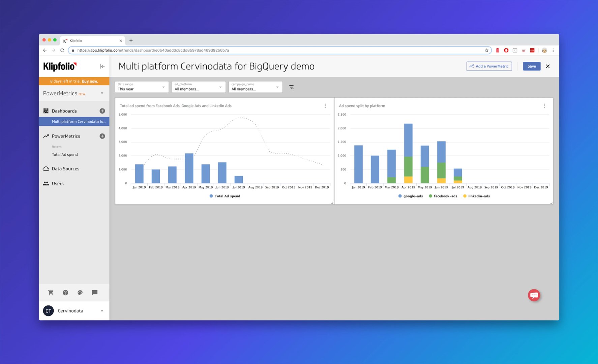Open options menu for Total ad spend chart
598x364 pixels.
[325, 106]
